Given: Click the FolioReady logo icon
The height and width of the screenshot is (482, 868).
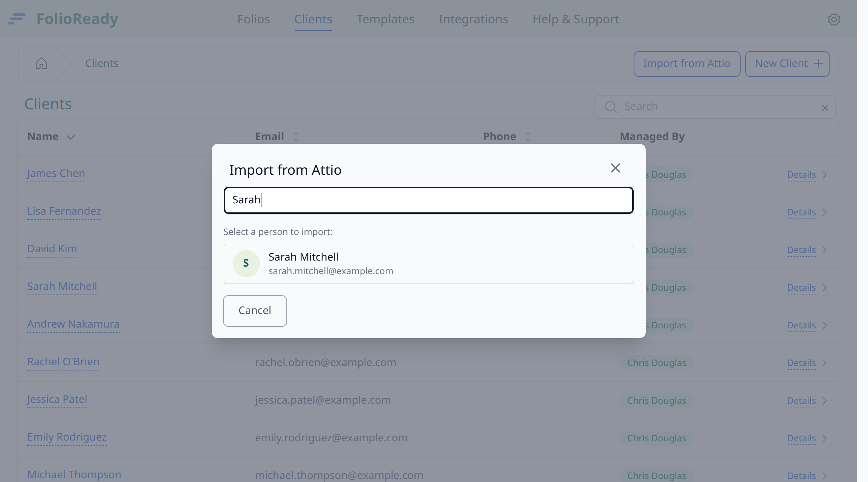Looking at the screenshot, I should point(17,18).
